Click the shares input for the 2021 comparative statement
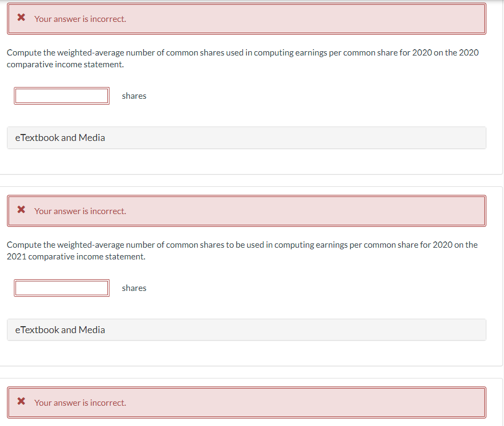Viewport: 504px width, 426px height. tap(62, 288)
